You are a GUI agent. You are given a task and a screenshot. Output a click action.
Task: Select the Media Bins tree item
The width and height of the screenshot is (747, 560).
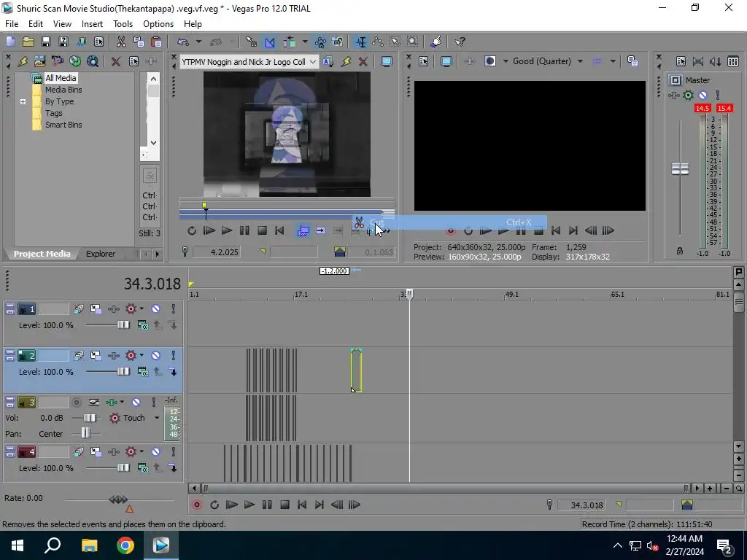coord(63,90)
